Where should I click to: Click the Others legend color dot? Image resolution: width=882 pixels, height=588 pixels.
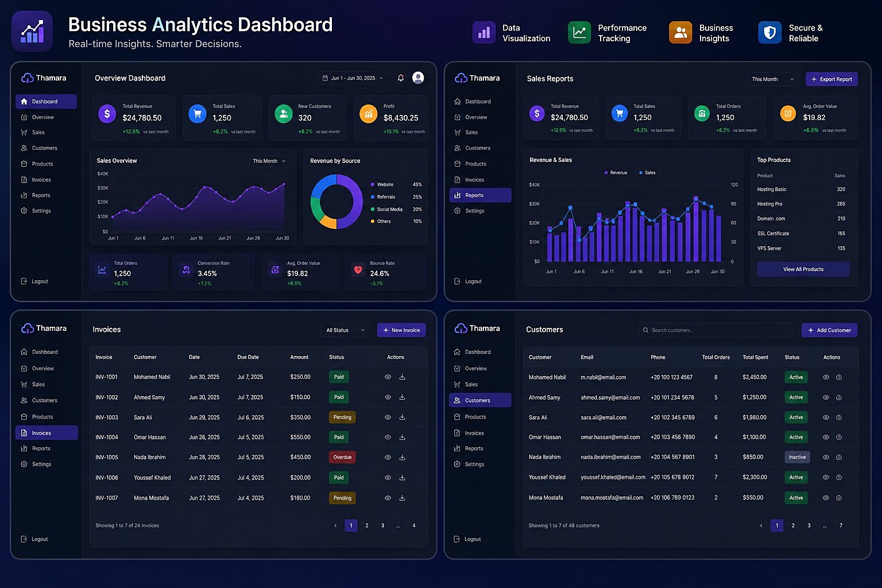pos(373,221)
